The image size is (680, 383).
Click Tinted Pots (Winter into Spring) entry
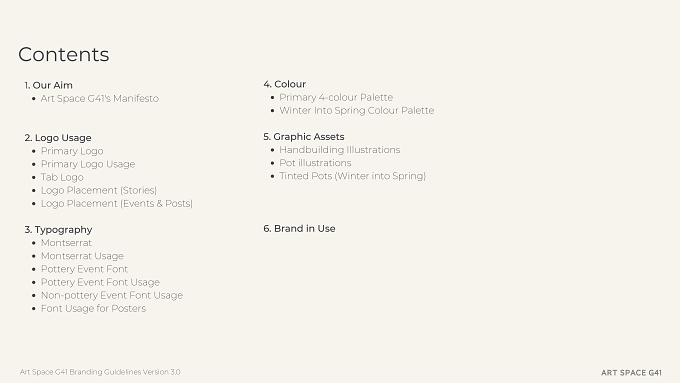coord(353,176)
